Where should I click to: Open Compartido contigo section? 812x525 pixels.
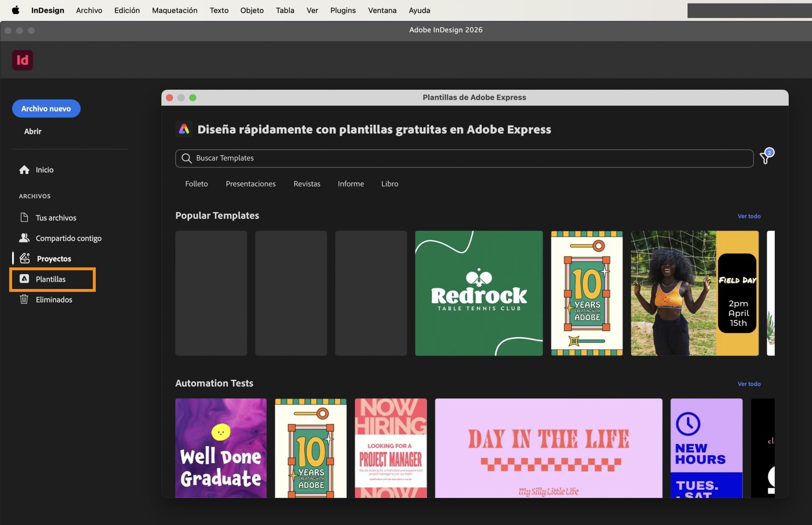tap(68, 238)
